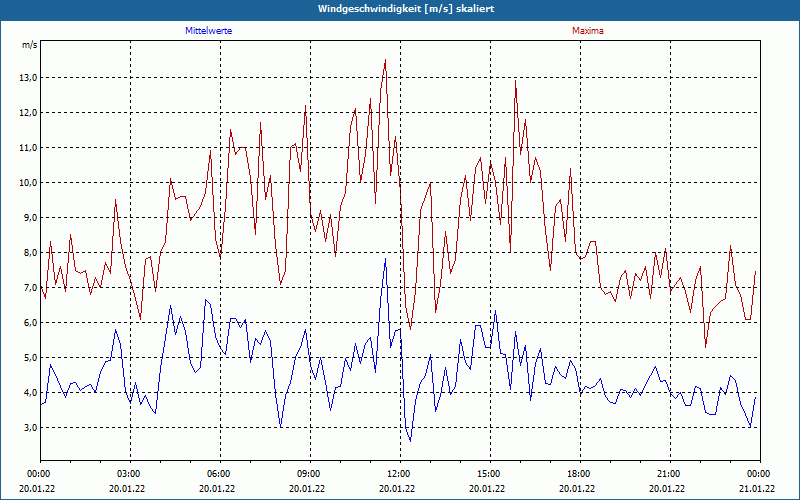
Task: Select the red 'Maxima' legend label
Action: (588, 31)
